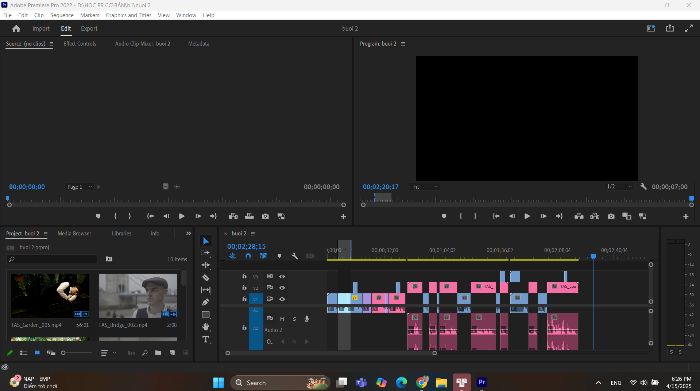The width and height of the screenshot is (700, 391).
Task: Select the Hand tool
Action: pyautogui.click(x=206, y=327)
